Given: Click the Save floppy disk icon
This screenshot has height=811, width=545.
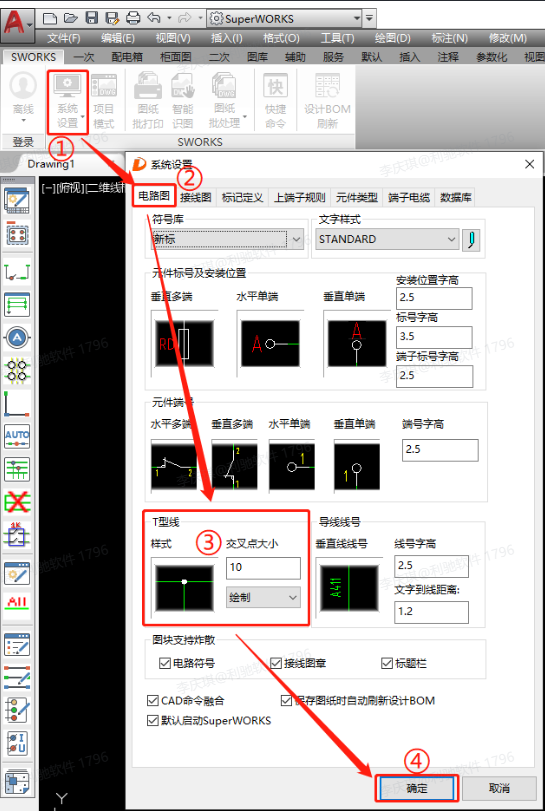Looking at the screenshot, I should point(92,19).
